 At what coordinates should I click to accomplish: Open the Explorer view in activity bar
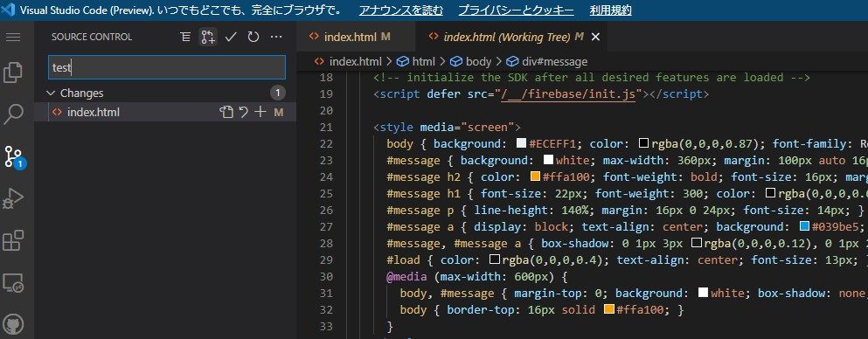click(13, 73)
